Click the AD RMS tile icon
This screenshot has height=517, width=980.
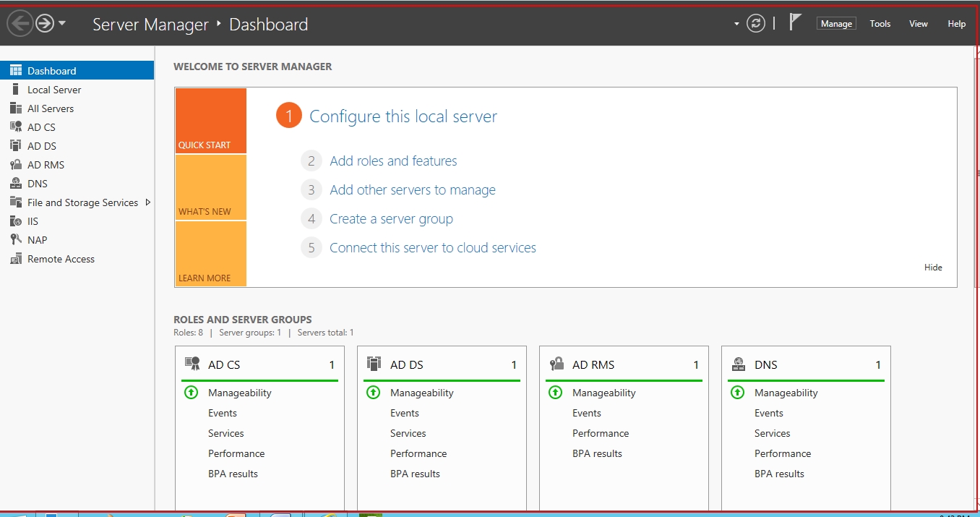point(556,364)
